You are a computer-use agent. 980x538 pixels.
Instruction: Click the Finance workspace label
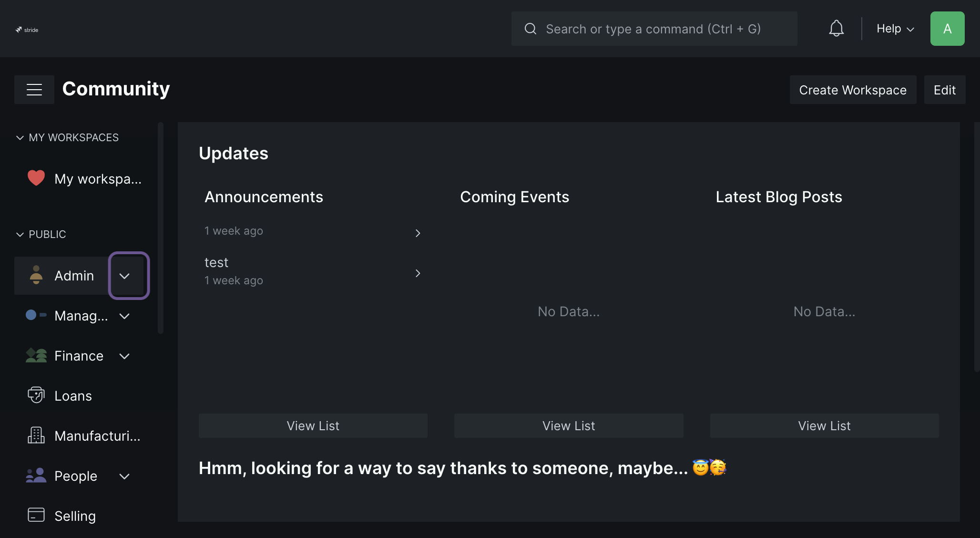[79, 356]
